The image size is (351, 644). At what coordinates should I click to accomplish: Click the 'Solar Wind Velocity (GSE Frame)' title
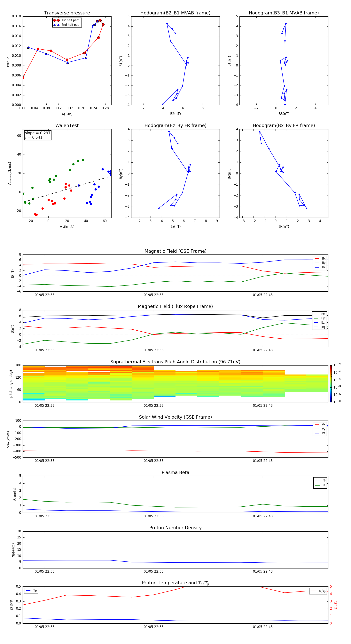175,417
